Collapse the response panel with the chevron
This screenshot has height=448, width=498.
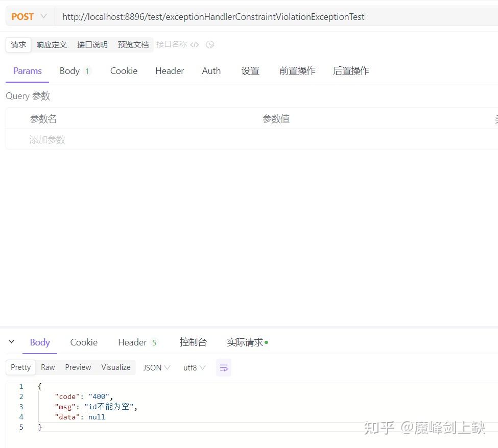click(x=11, y=342)
